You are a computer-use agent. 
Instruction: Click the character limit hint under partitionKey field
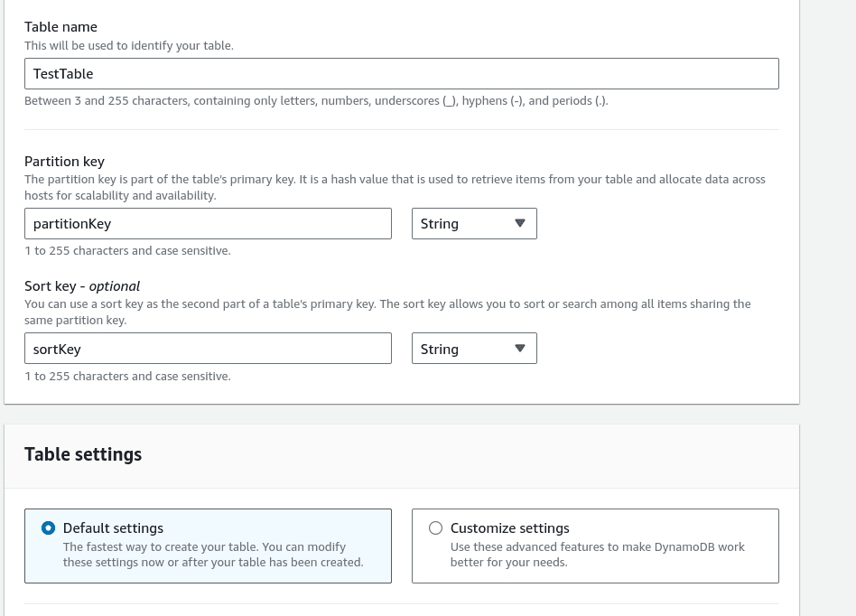pos(127,251)
